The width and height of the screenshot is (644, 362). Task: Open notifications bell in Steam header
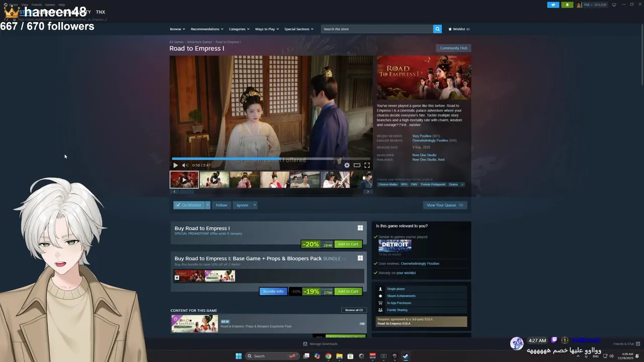point(567,5)
